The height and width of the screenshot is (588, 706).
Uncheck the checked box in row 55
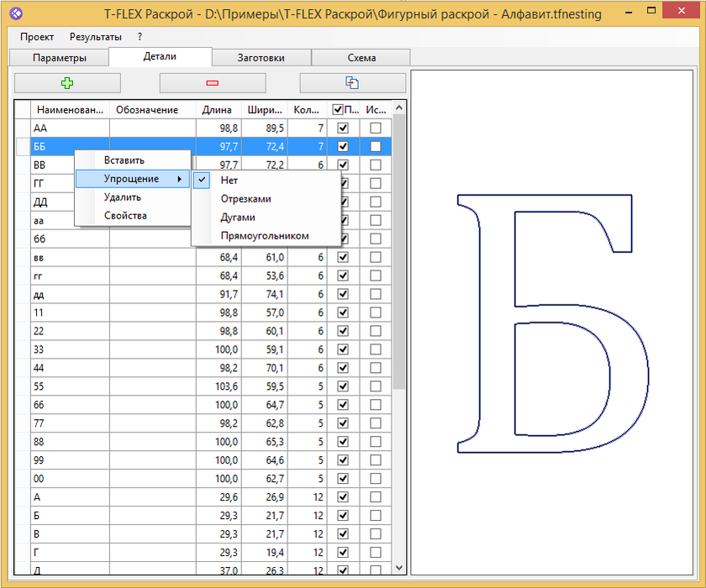tap(343, 386)
